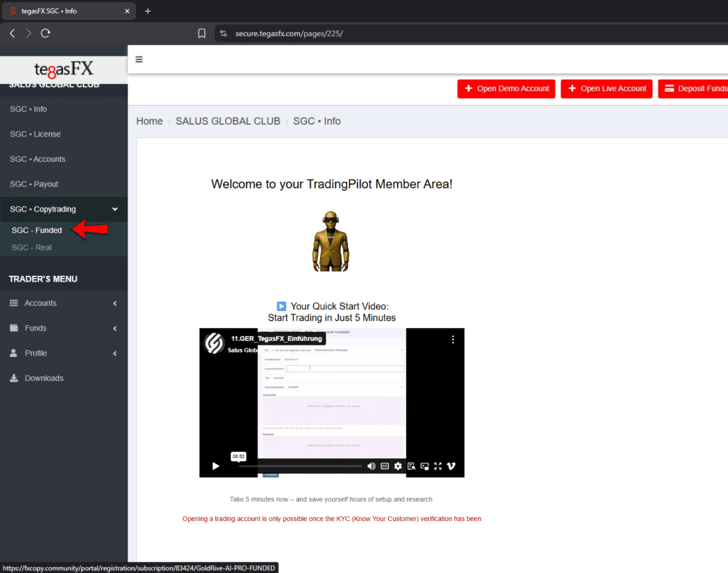Click red KYC verification notice text
Screen dimensions: 728x573
pos(332,519)
